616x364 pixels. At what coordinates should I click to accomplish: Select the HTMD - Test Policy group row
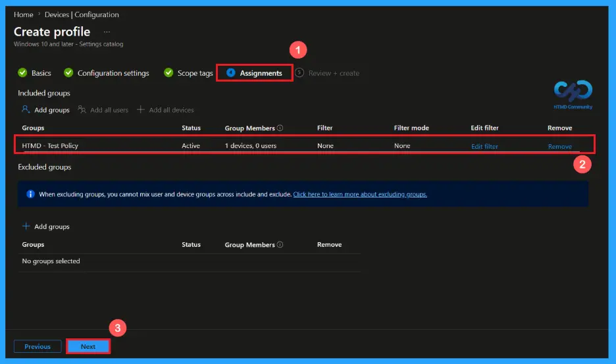click(305, 145)
